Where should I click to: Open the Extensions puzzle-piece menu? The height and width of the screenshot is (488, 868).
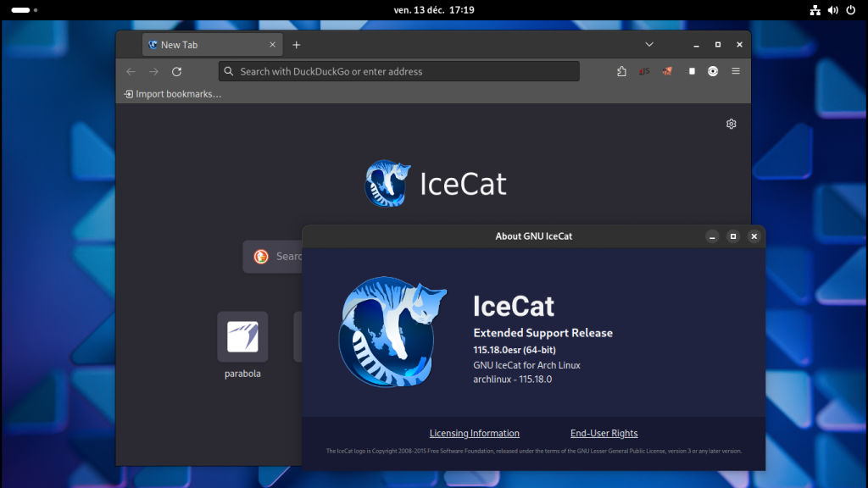(621, 71)
